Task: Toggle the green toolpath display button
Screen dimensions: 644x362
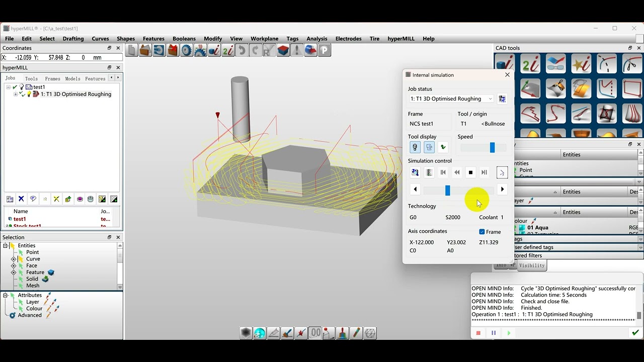Action: click(443, 147)
